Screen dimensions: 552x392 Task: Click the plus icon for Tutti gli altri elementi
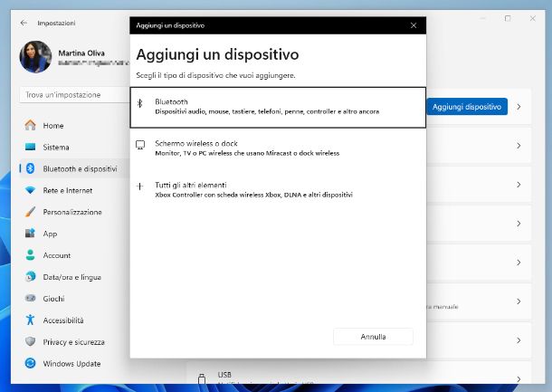tap(139, 186)
